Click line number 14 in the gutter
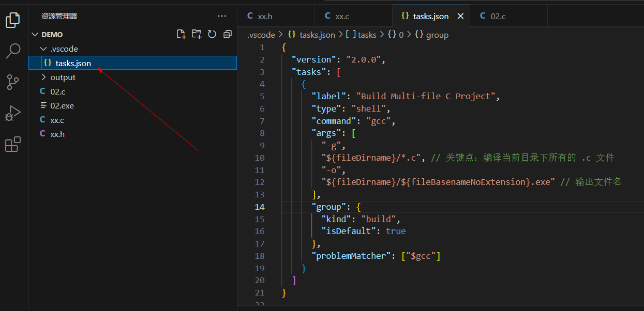 pyautogui.click(x=259, y=207)
